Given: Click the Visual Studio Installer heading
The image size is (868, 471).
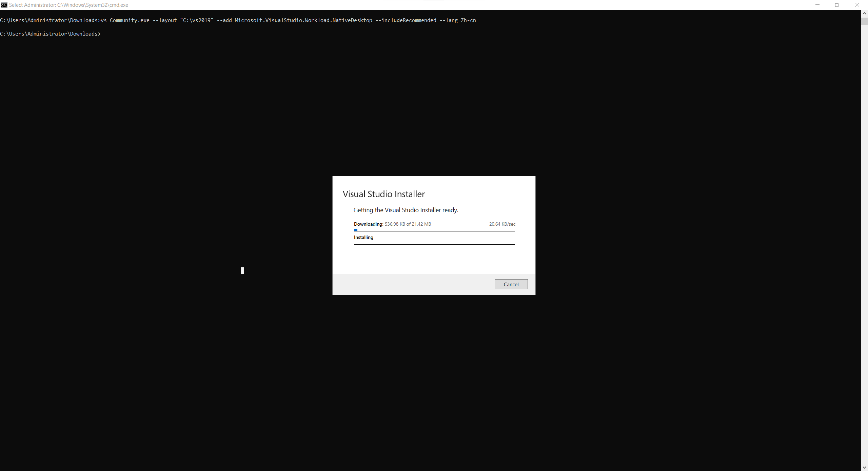Looking at the screenshot, I should (x=383, y=194).
